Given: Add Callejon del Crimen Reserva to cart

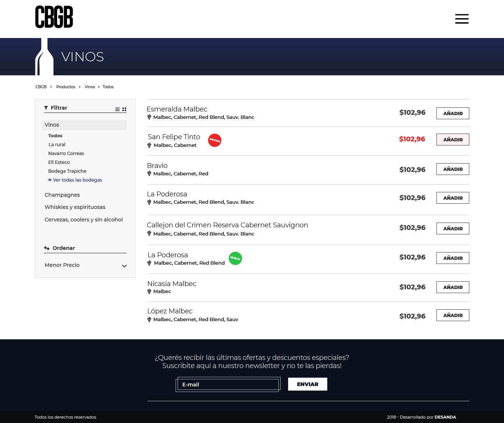Looking at the screenshot, I should pyautogui.click(x=453, y=228).
